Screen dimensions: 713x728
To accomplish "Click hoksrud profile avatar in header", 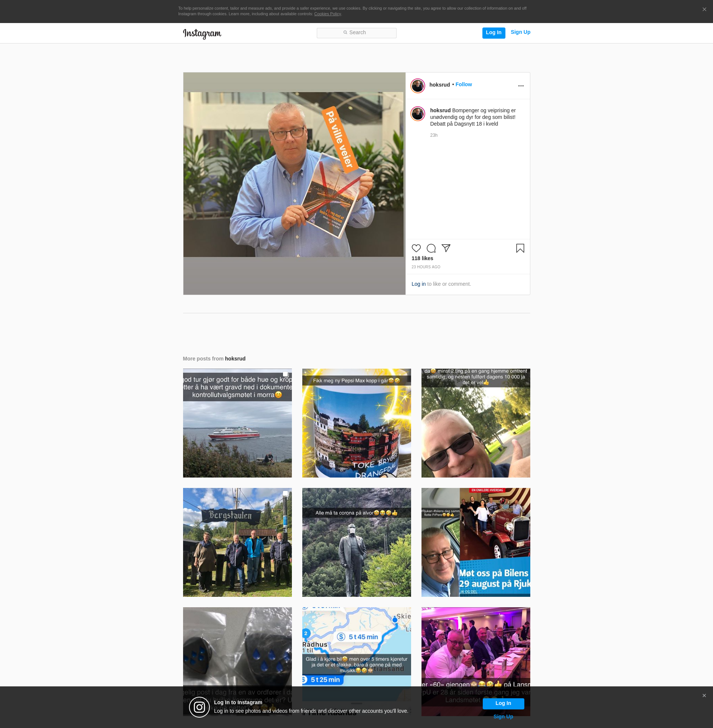I will (417, 86).
